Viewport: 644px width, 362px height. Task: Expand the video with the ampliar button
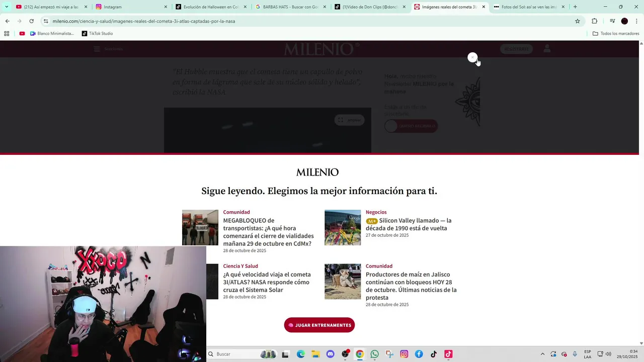tap(349, 120)
